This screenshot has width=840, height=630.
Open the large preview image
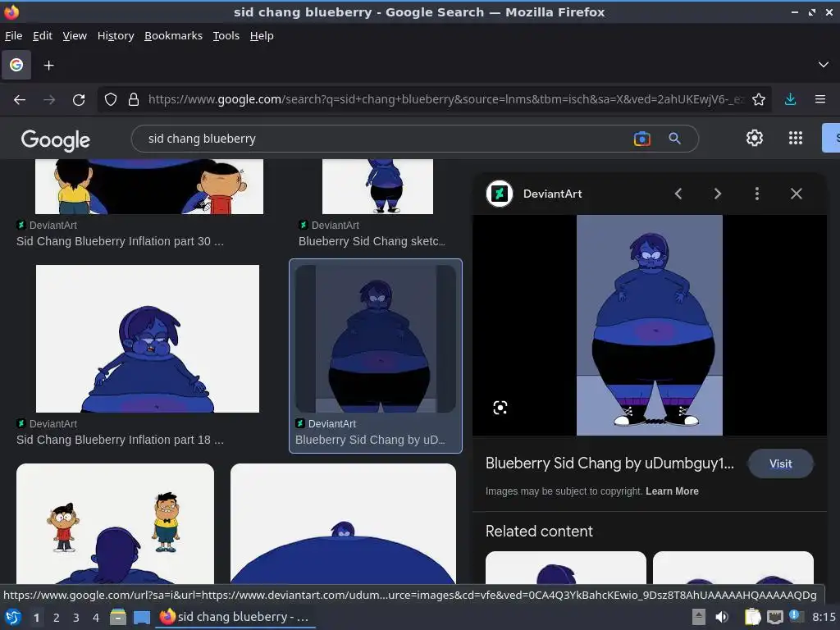point(650,325)
